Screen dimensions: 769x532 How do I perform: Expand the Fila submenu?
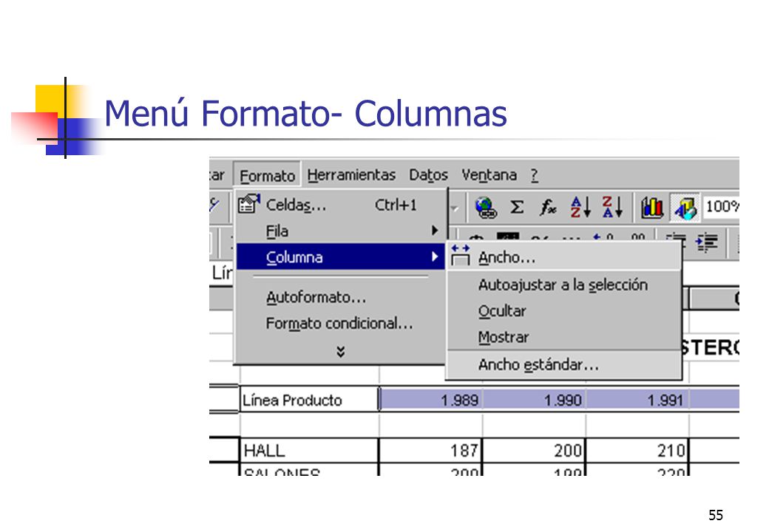click(340, 231)
